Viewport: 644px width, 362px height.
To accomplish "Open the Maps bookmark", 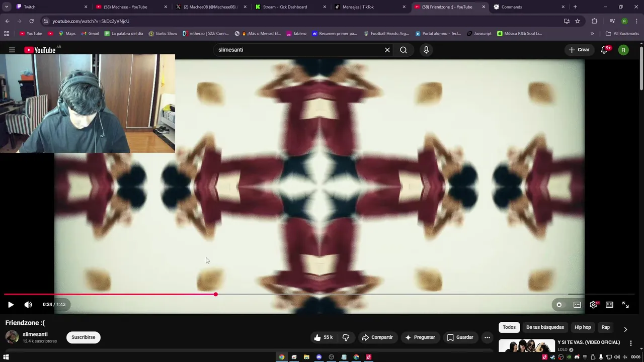I will pyautogui.click(x=67, y=34).
